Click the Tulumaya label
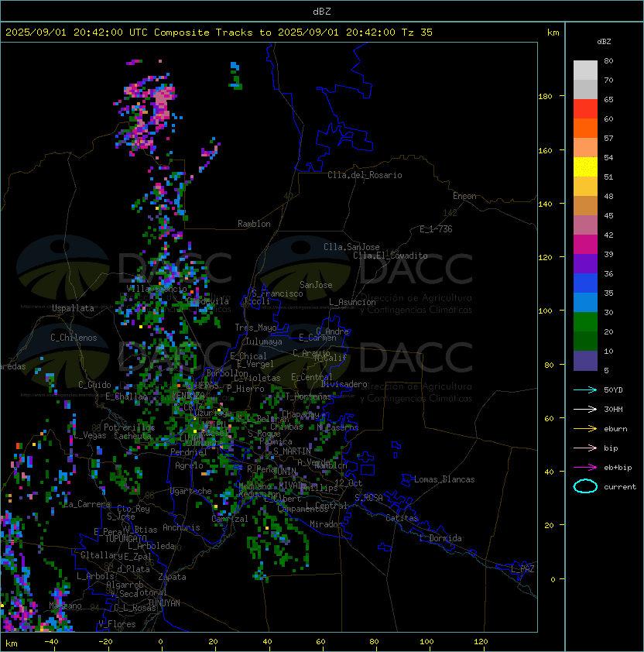Image resolution: width=644 pixels, height=652 pixels. click(264, 341)
